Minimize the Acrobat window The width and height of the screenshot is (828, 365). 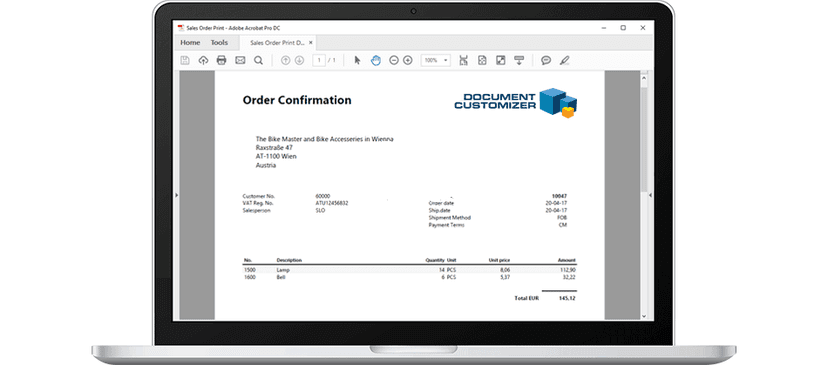(604, 27)
